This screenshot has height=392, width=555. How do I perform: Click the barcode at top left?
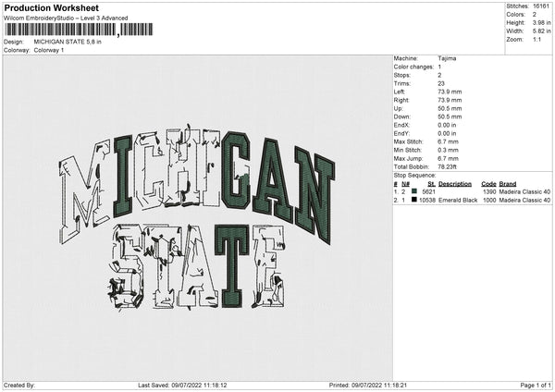pyautogui.click(x=79, y=30)
